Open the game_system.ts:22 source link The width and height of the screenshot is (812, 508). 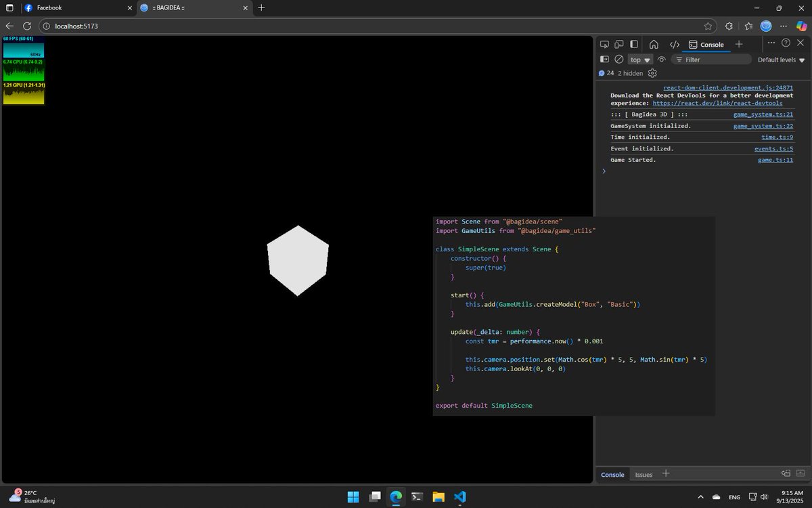[763, 126]
